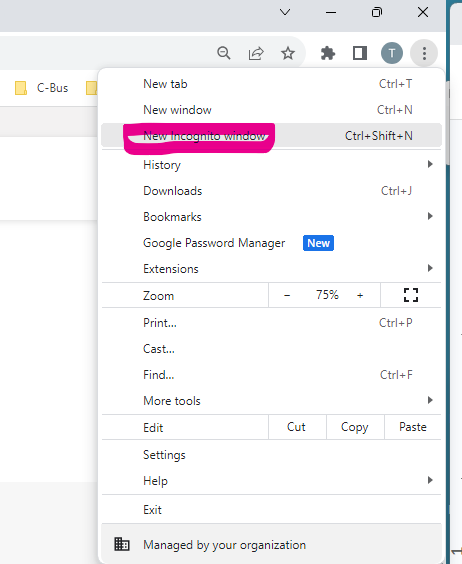This screenshot has width=462, height=564.
Task: Expand the History submenu
Action: point(271,165)
